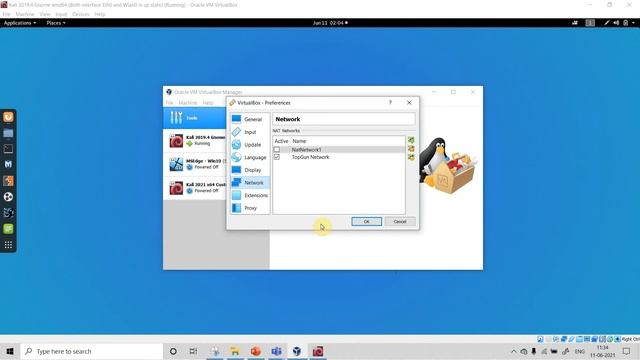The height and width of the screenshot is (360, 640).
Task: Uncheck the TopGun Network active checkbox
Action: 277,157
